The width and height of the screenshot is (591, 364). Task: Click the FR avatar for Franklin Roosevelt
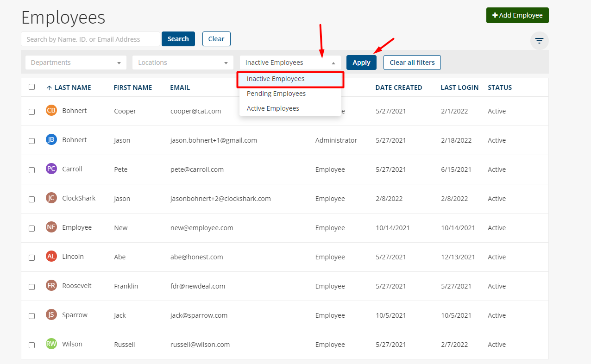tap(51, 286)
